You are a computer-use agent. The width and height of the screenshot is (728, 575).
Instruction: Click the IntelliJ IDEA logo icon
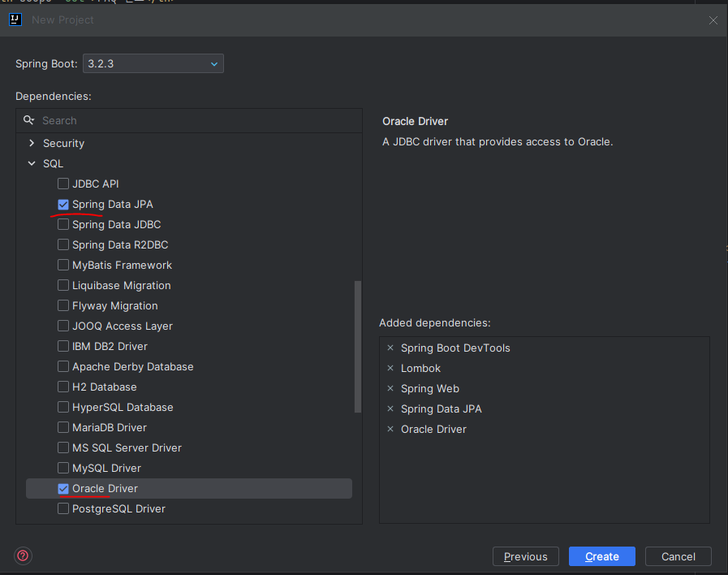pos(15,19)
